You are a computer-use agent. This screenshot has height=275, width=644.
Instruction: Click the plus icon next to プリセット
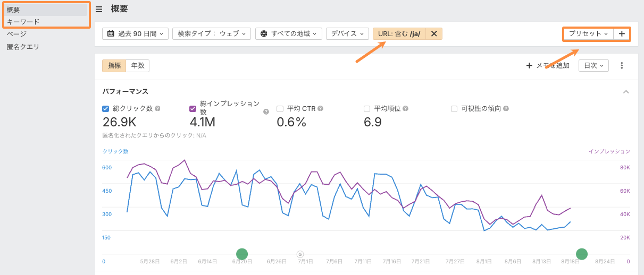(622, 33)
